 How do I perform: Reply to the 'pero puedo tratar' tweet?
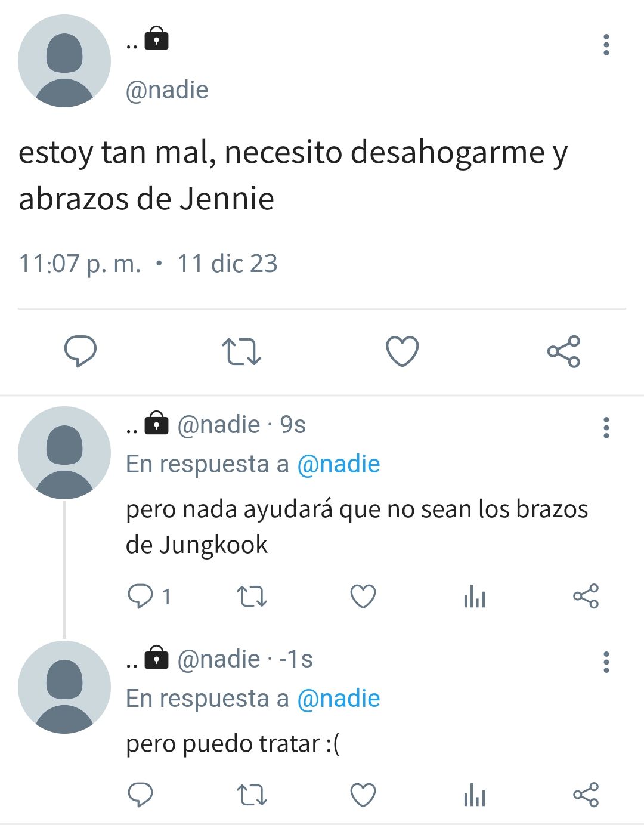click(141, 795)
